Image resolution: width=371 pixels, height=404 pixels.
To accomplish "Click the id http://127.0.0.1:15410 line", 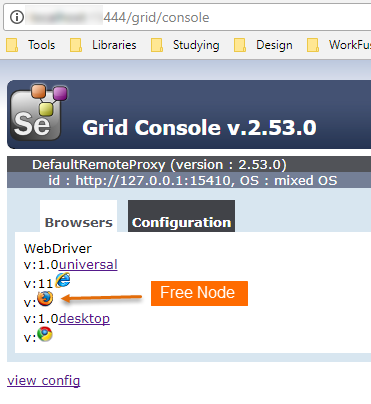I will coord(193,180).
